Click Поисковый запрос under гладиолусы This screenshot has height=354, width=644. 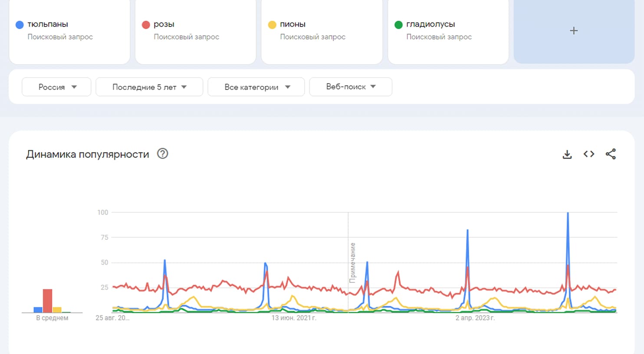(x=439, y=37)
